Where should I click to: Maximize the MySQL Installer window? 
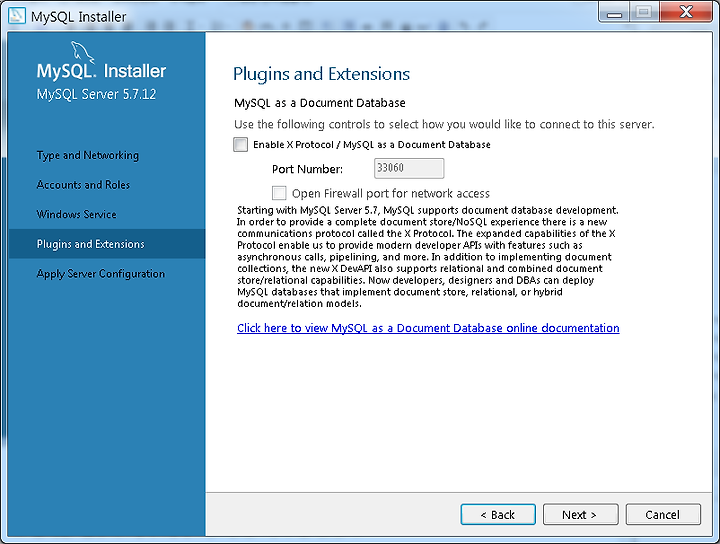pyautogui.click(x=644, y=12)
